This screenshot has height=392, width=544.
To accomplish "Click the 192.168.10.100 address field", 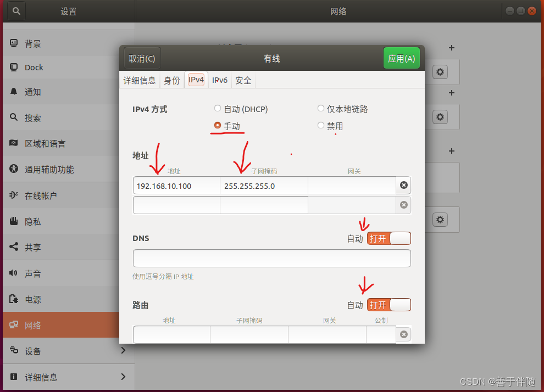I will click(176, 186).
